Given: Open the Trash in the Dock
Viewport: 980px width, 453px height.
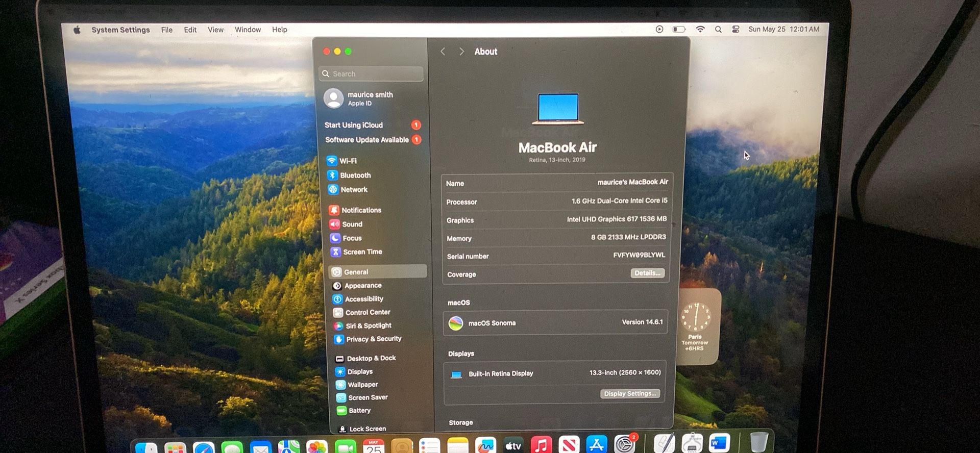Looking at the screenshot, I should pos(759,442).
